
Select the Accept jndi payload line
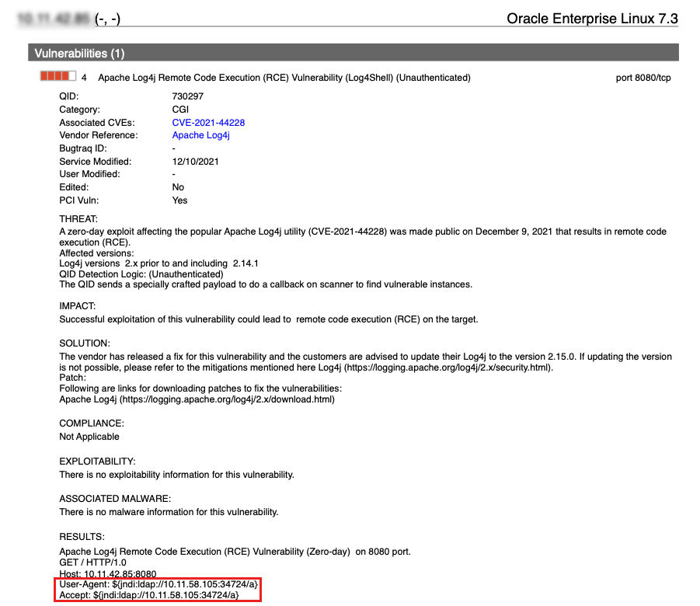pyautogui.click(x=149, y=595)
